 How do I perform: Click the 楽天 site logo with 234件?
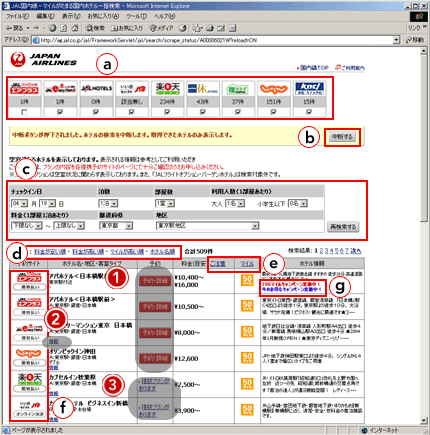click(x=167, y=89)
